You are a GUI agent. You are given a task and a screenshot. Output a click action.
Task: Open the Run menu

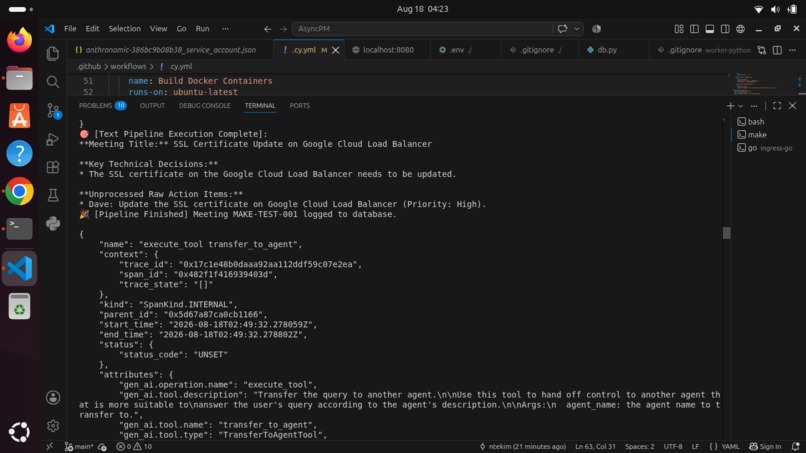click(x=203, y=29)
